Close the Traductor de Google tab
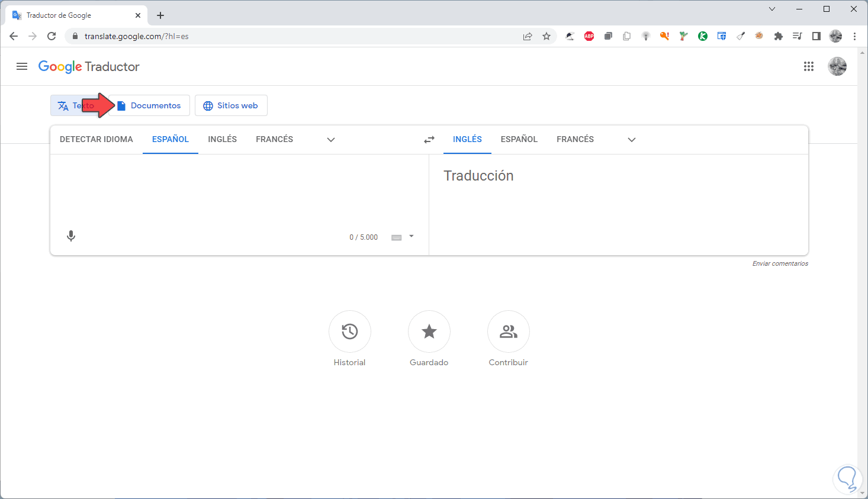Screen dimensions: 868x499 pos(138,15)
